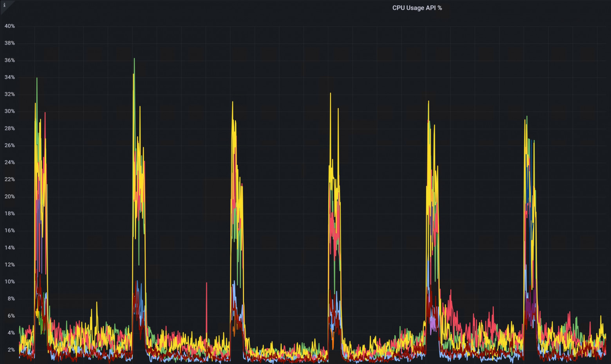Image resolution: width=611 pixels, height=364 pixels.
Task: Select the 16% axis tick label
Action: tap(9, 231)
